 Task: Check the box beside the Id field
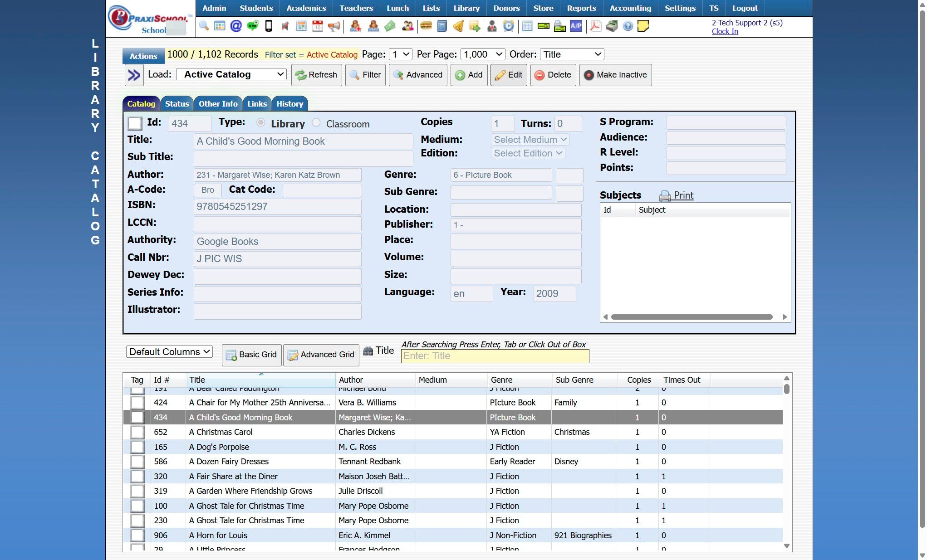(x=135, y=123)
